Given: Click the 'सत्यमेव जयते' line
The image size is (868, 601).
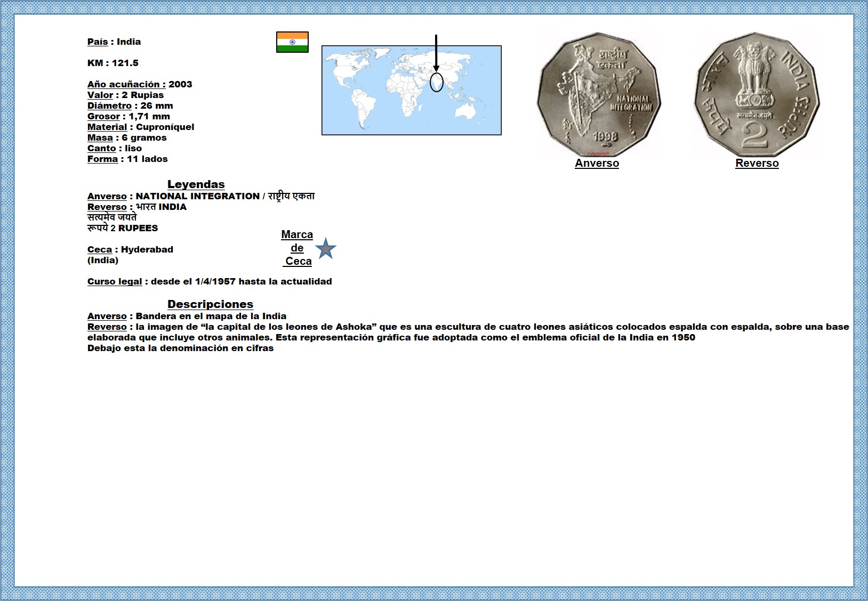Looking at the screenshot, I should click(x=112, y=217).
